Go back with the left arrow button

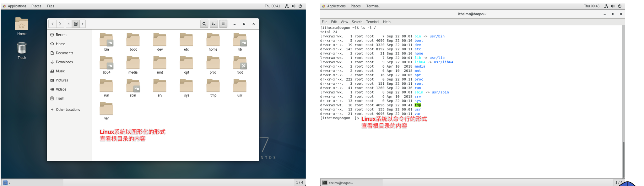coord(52,24)
